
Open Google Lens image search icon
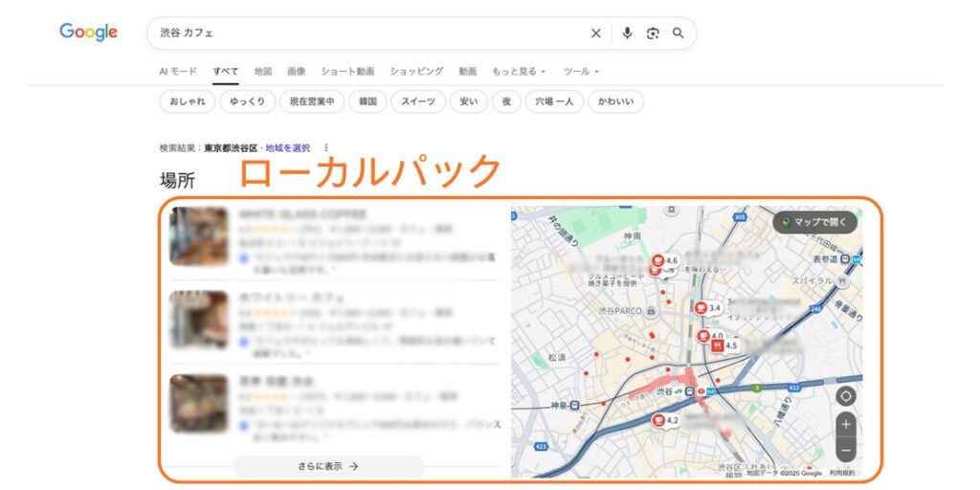pyautogui.click(x=653, y=33)
